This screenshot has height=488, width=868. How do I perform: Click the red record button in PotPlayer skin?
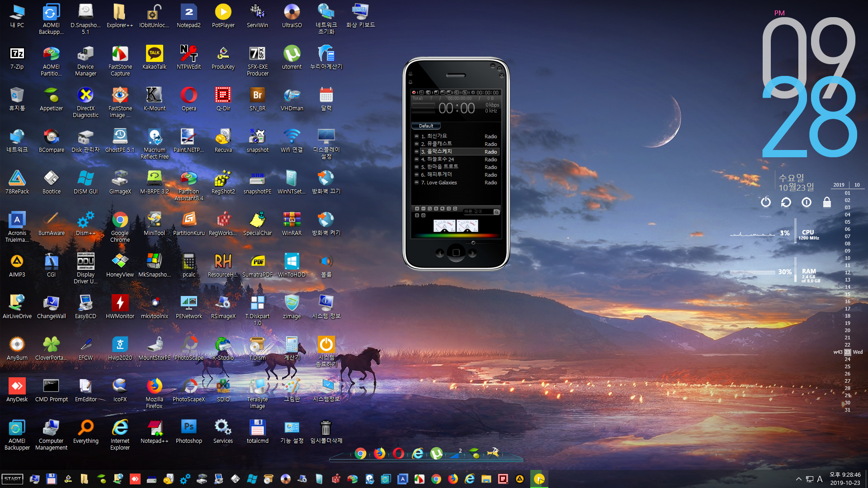[414, 92]
